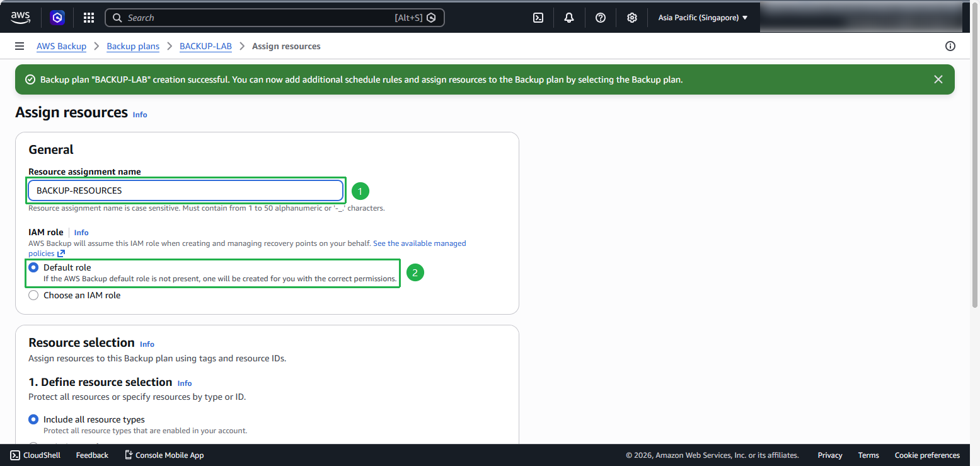Screen dimensions: 980x466
Task: Click the CloudShell icon in the footer
Action: (x=15, y=455)
